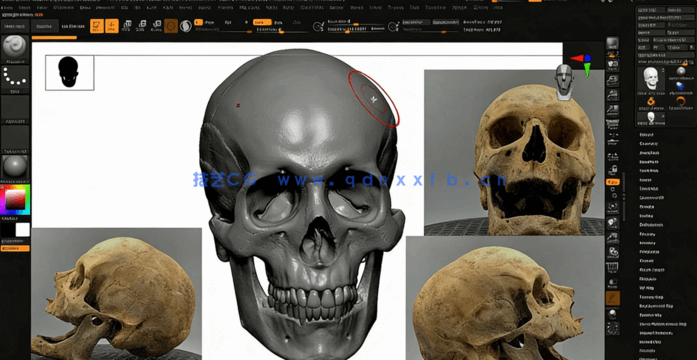Screen dimensions: 697x360
Task: Click the black-and-white sphere icon beside Gizmo
Action: click(185, 26)
